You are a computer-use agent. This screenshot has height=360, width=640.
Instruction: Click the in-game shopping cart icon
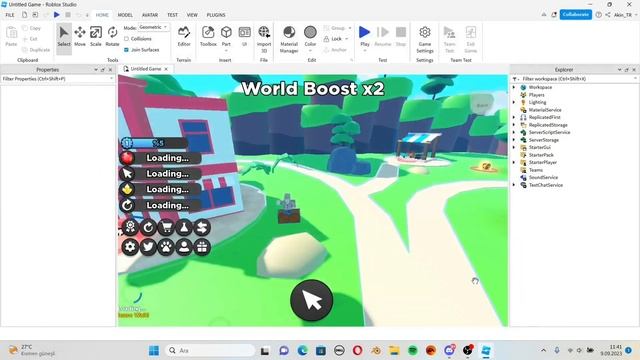point(166,227)
